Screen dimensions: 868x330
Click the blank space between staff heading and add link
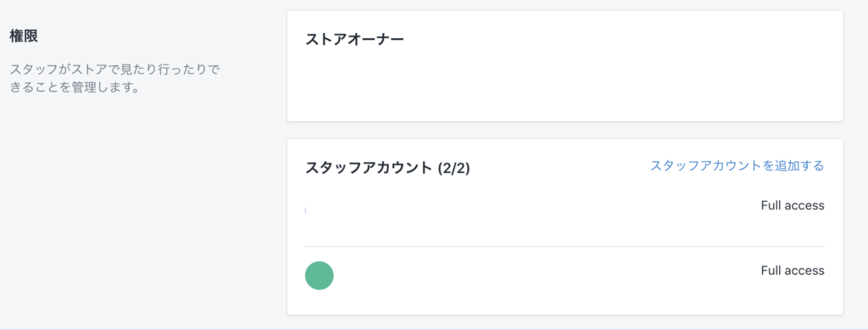pyautogui.click(x=559, y=166)
